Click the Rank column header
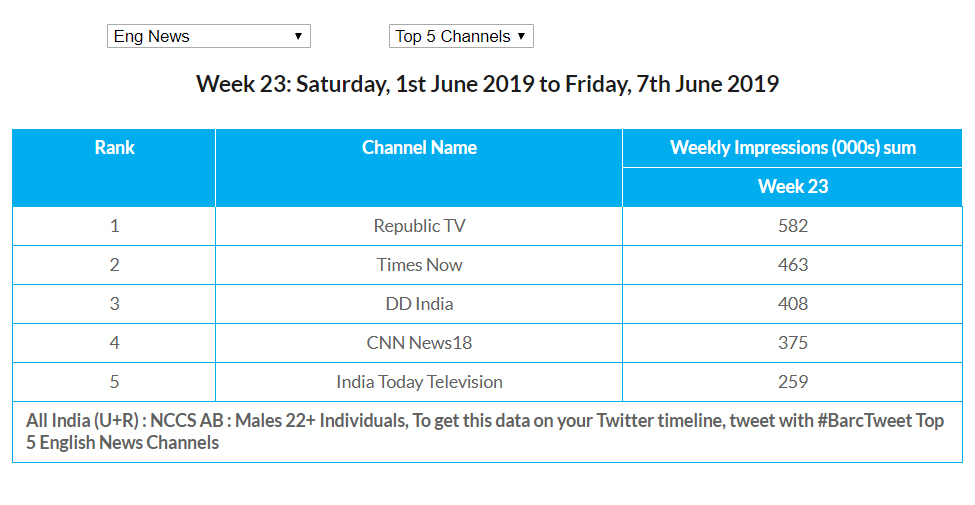The height and width of the screenshot is (505, 975). click(x=114, y=148)
